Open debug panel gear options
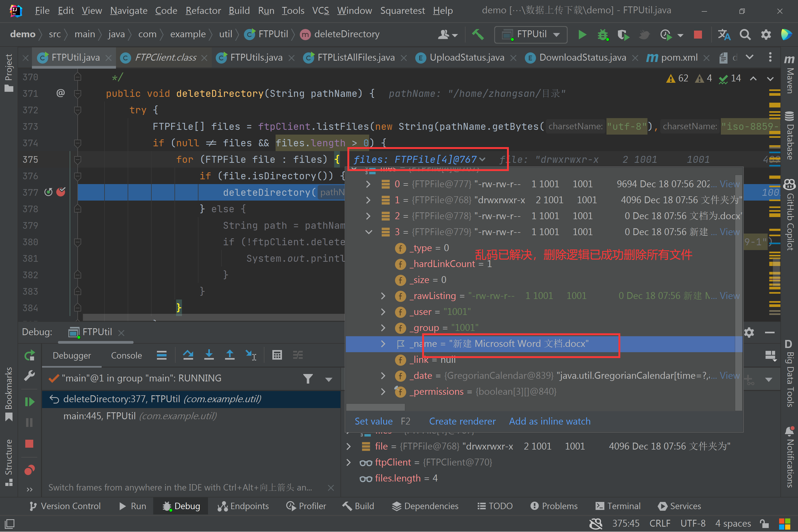 point(749,332)
